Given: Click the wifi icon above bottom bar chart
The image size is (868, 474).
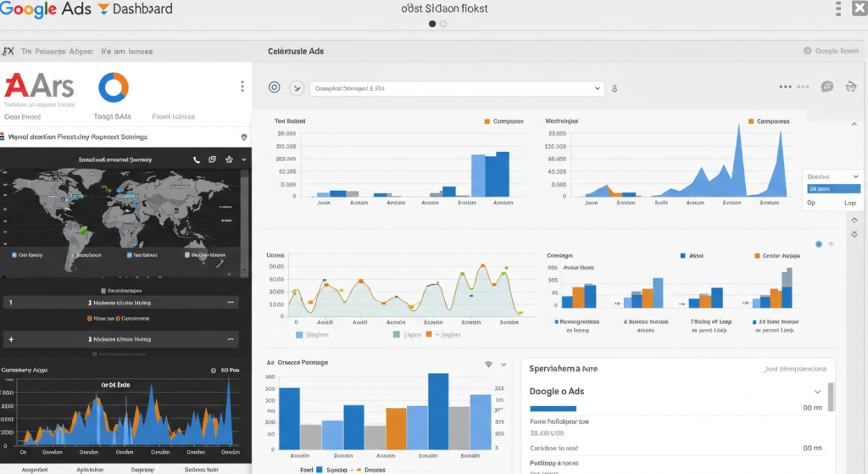Looking at the screenshot, I should 488,365.
